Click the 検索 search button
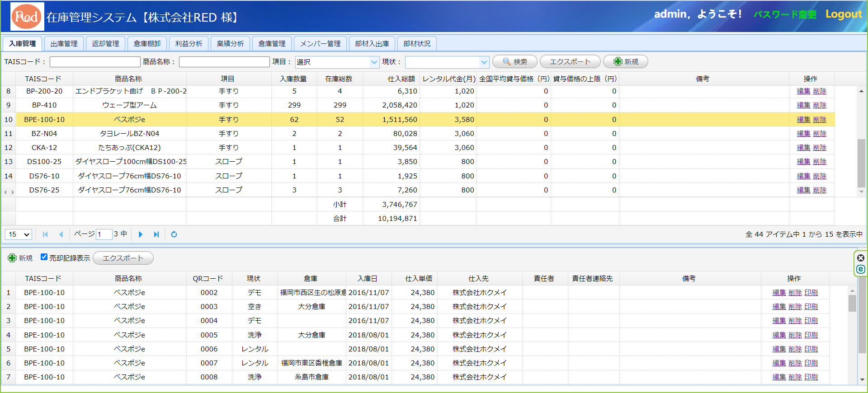 515,62
